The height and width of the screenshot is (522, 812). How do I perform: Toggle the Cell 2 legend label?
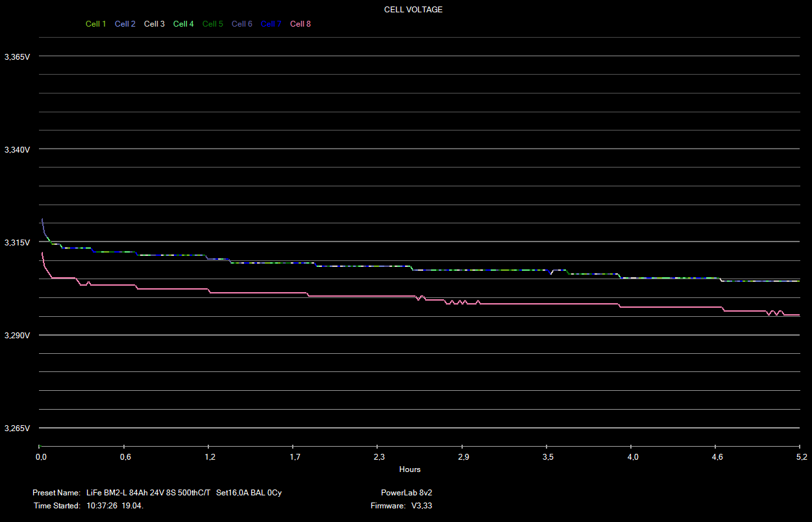click(125, 24)
